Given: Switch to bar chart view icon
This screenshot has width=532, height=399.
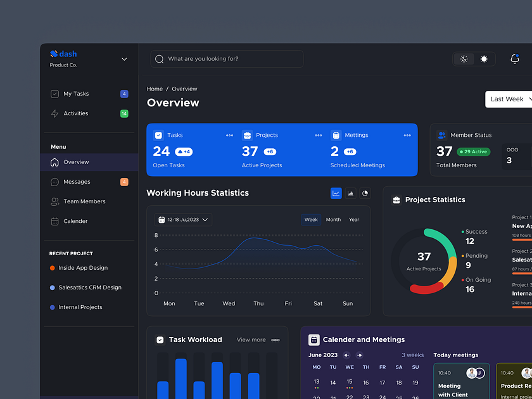Looking at the screenshot, I should pos(351,193).
